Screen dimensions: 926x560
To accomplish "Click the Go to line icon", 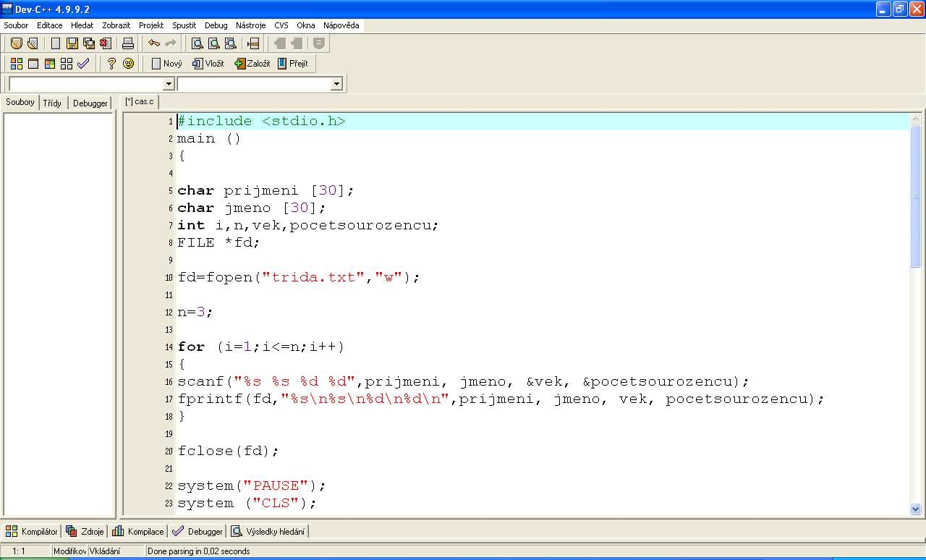I will coord(252,43).
